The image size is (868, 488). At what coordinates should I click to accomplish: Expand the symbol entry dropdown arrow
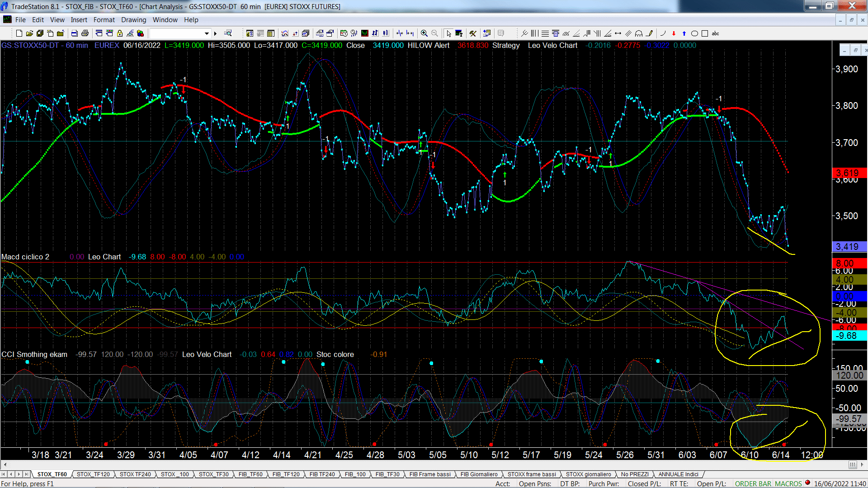tap(207, 33)
